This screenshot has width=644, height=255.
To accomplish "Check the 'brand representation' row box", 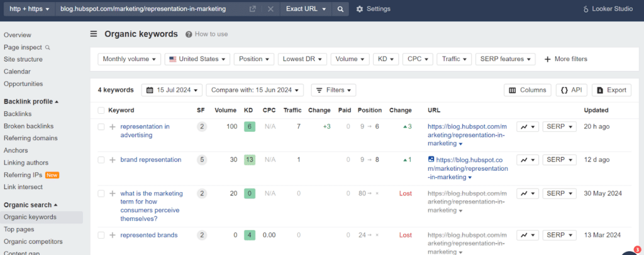I will pos(101,160).
